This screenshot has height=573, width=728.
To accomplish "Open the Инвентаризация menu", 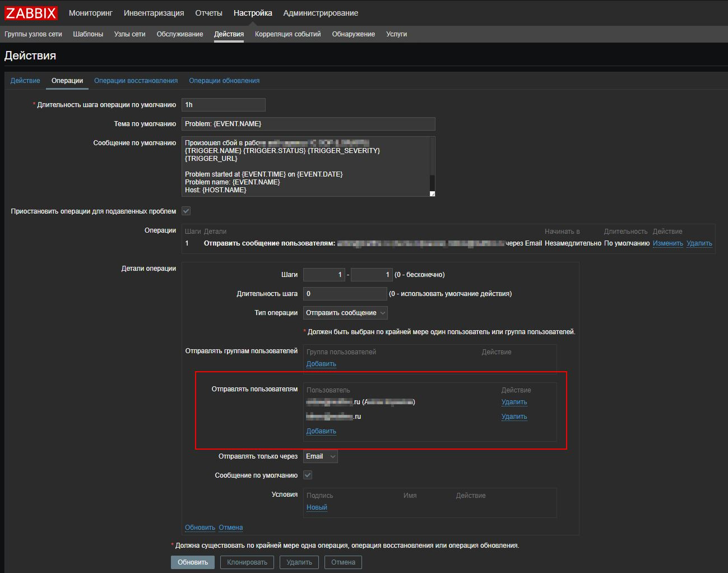I will coord(154,13).
